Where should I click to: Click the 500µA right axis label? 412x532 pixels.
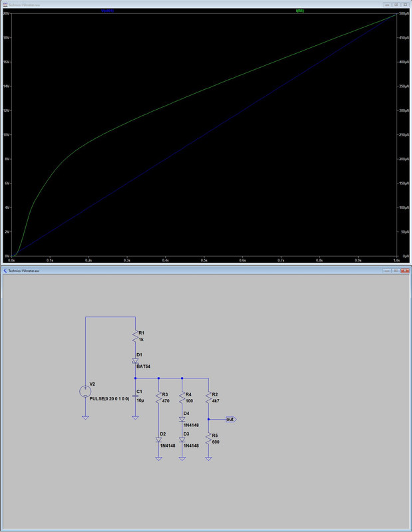(404, 13)
